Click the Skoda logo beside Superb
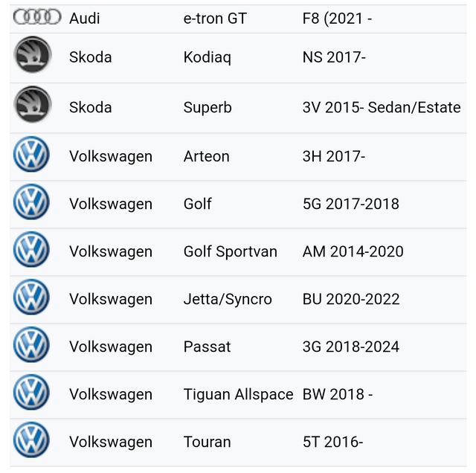The image size is (476, 473). (32, 106)
